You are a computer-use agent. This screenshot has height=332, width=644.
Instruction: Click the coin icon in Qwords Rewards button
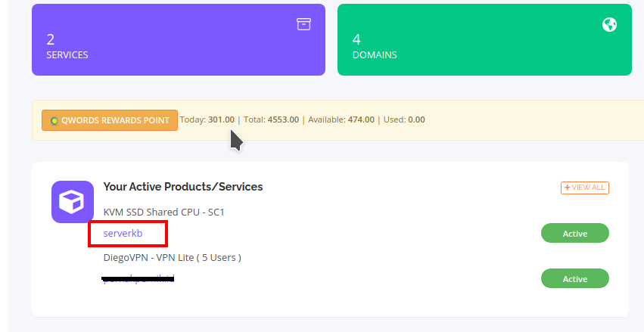[54, 120]
